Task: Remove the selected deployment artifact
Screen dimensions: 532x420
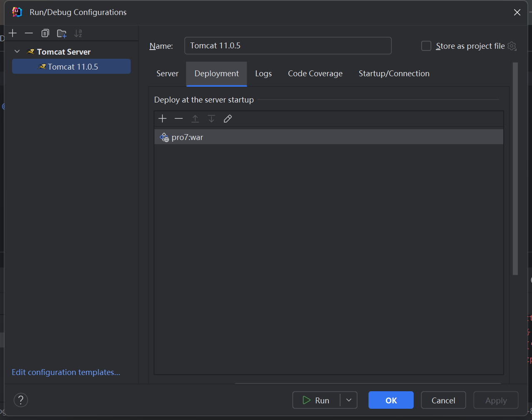Action: (179, 119)
